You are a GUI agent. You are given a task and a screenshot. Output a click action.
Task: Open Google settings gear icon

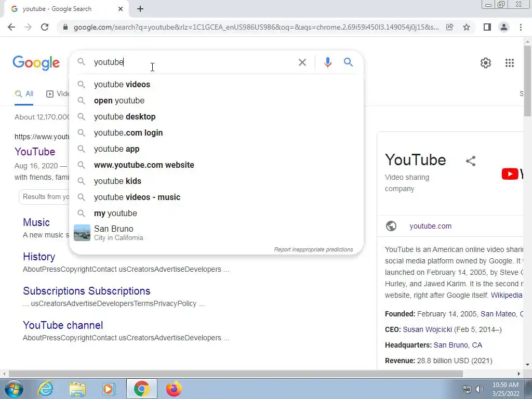click(486, 63)
